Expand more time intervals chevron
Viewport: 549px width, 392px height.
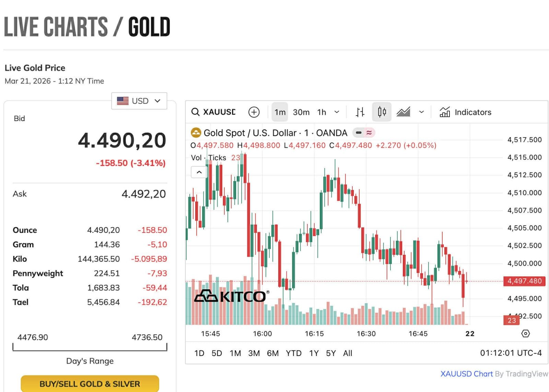tap(337, 112)
